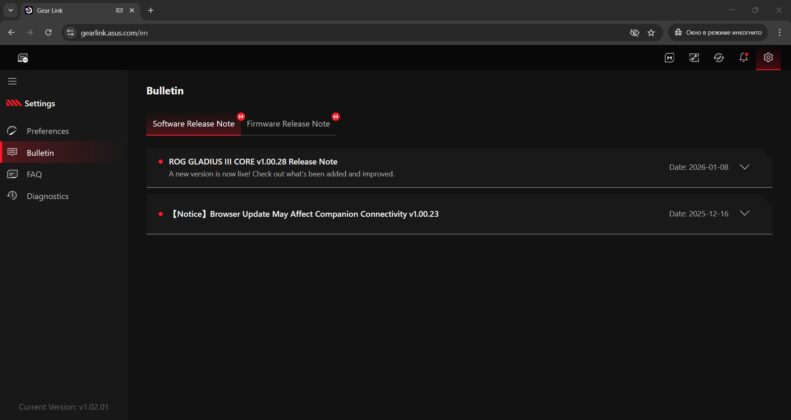Open FAQ in the settings menu
The height and width of the screenshot is (420, 791).
tap(34, 174)
